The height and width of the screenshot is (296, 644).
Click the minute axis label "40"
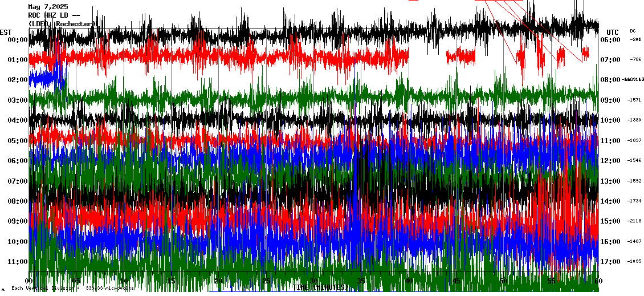pos(409,281)
